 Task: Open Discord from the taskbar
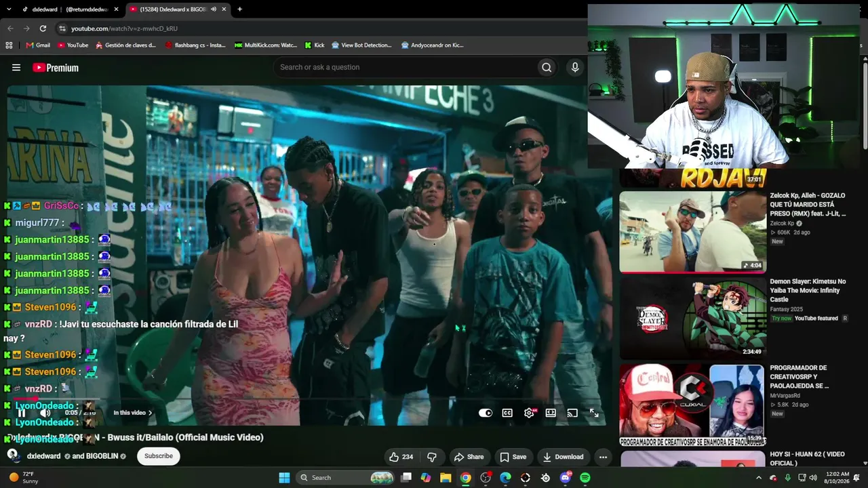tap(566, 478)
